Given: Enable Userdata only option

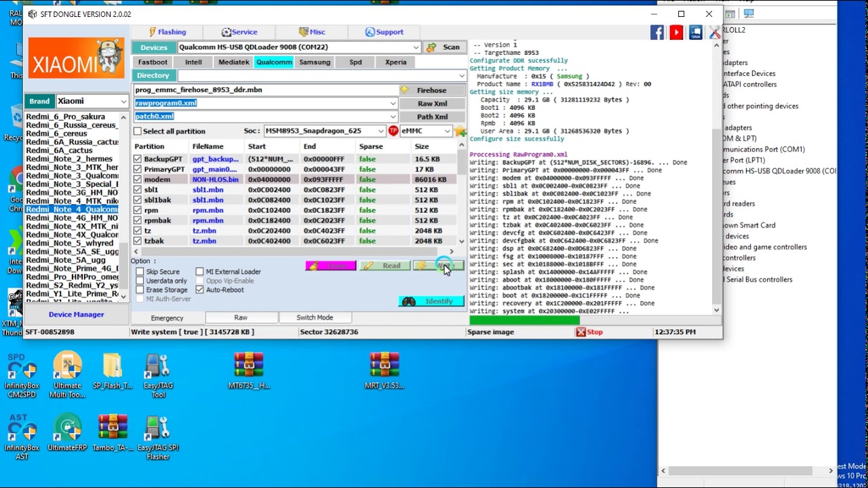Looking at the screenshot, I should (140, 281).
